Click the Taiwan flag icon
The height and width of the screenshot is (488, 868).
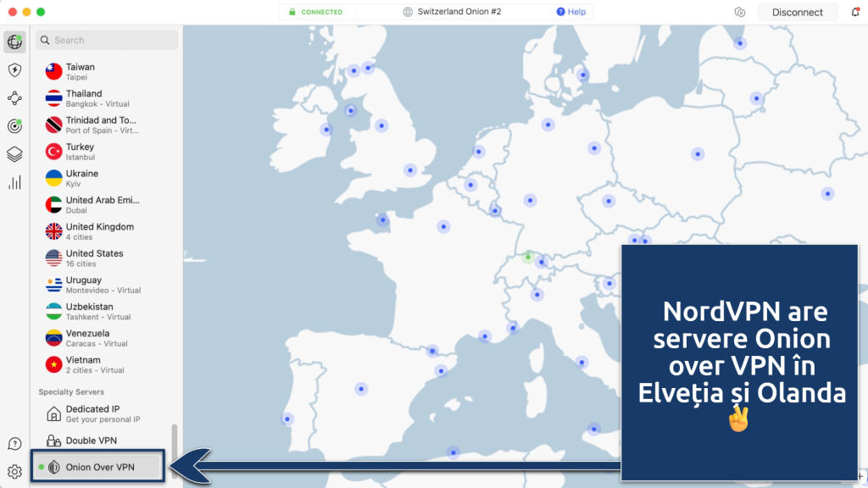point(53,71)
